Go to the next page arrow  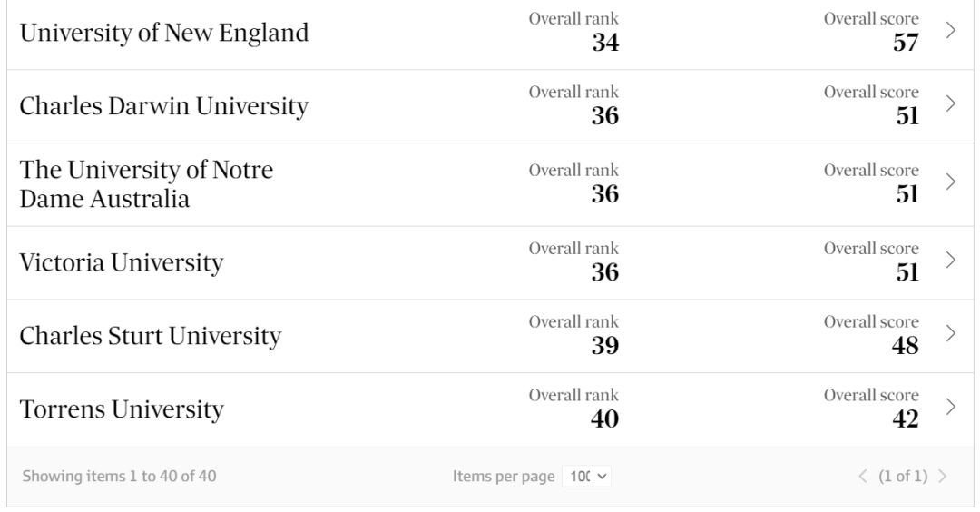943,476
